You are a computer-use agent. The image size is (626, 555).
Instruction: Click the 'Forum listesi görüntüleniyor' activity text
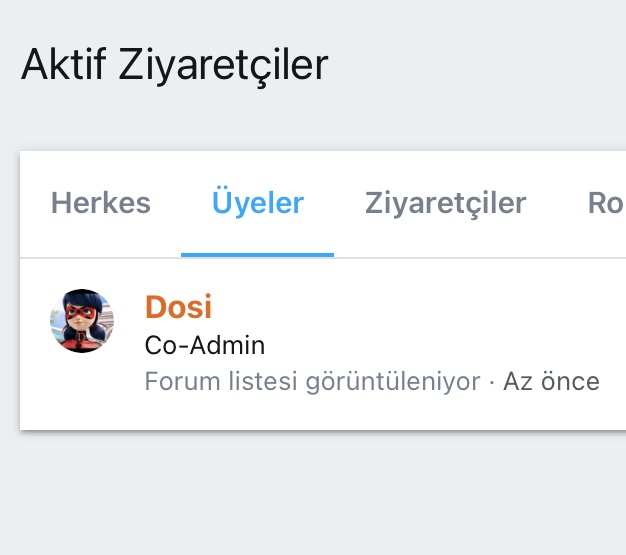(x=312, y=381)
